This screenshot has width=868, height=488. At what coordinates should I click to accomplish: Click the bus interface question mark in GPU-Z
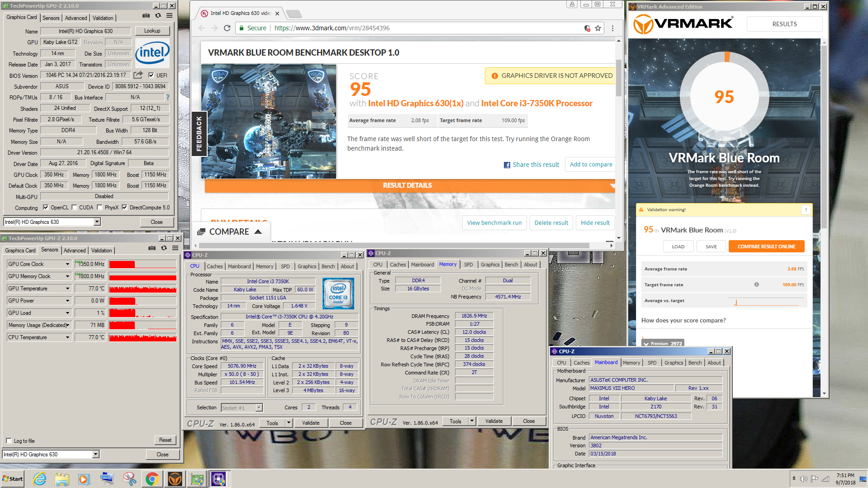(x=168, y=97)
